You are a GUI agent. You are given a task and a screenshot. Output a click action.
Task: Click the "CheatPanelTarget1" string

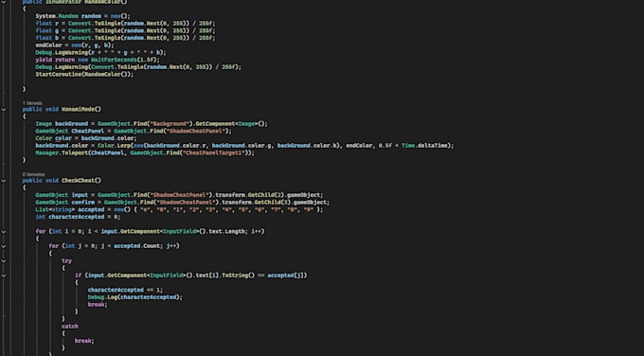click(215, 152)
